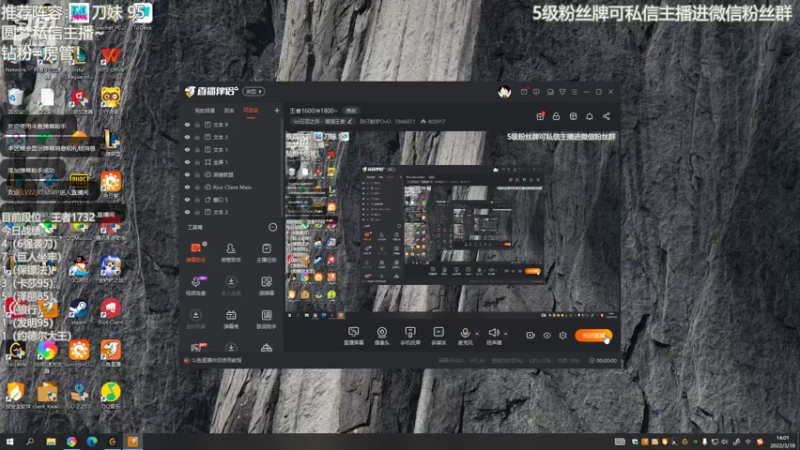Image resolution: width=800 pixels, height=450 pixels.
Task: Click the share icon in room header
Action: click(x=606, y=116)
